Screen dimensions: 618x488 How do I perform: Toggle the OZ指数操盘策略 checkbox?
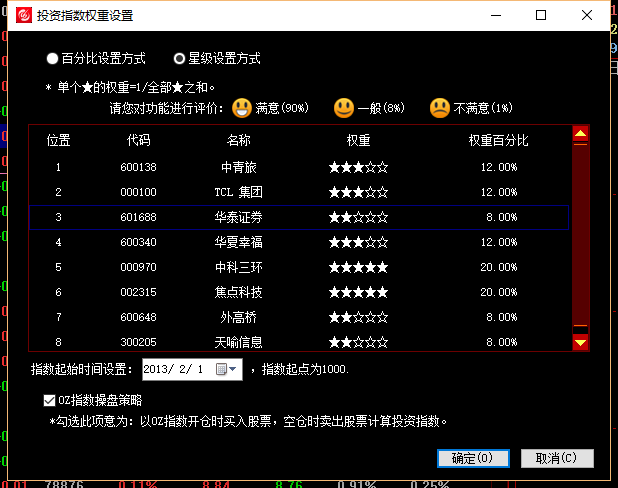tap(50, 400)
